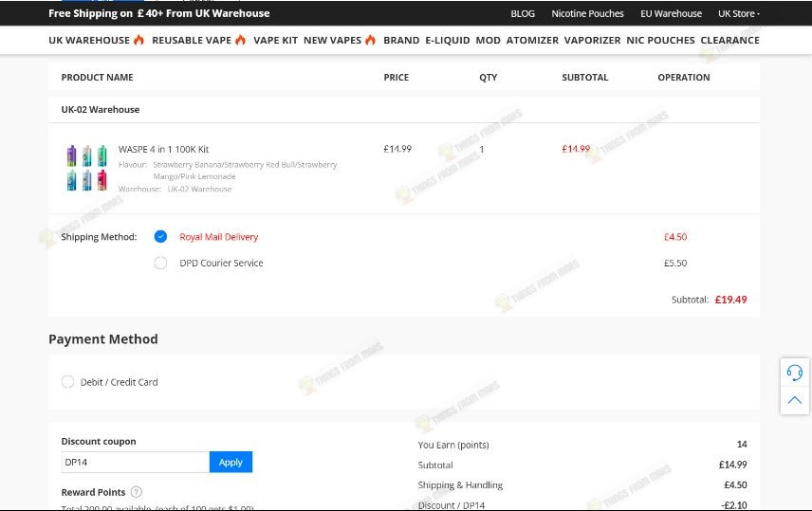Click the WASPE kit product thumbnail
The height and width of the screenshot is (511, 812).
coord(87,168)
